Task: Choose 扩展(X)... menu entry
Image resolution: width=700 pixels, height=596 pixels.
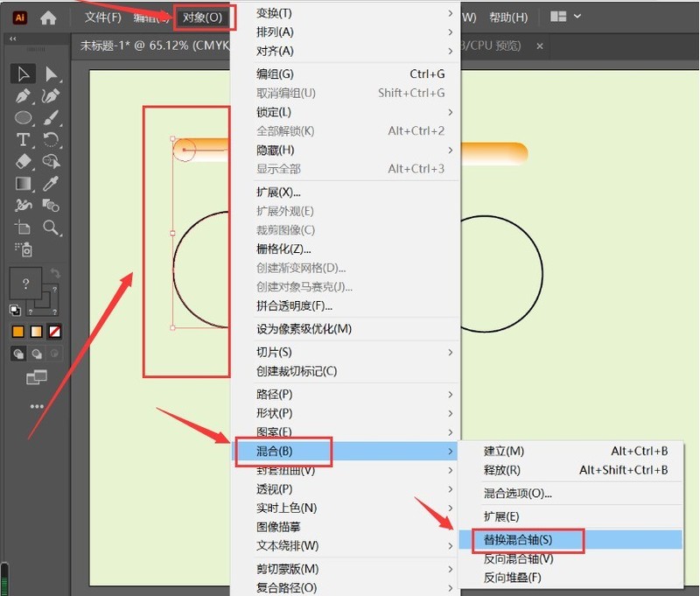Action: [345, 193]
